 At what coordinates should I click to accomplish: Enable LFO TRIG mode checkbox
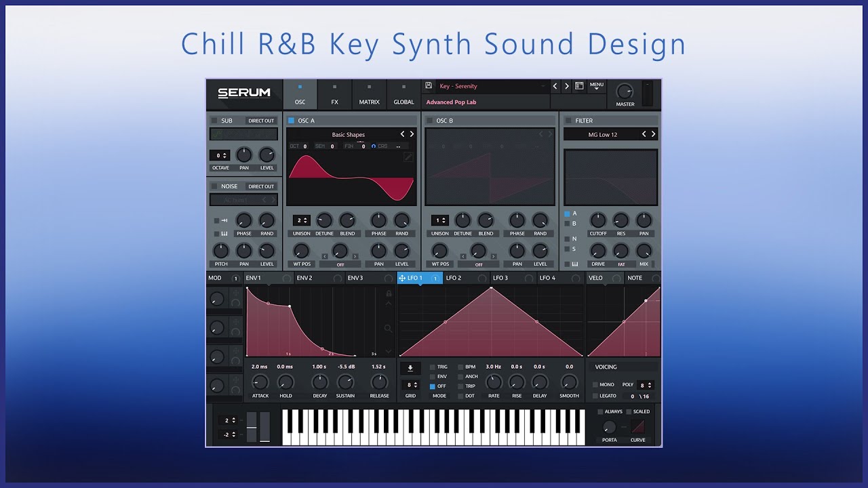coord(433,367)
